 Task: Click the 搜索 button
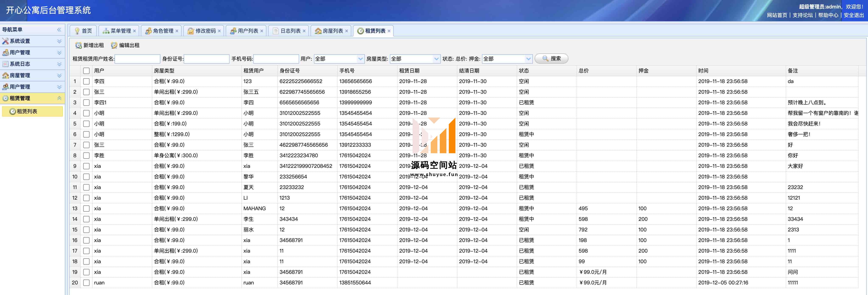point(551,58)
